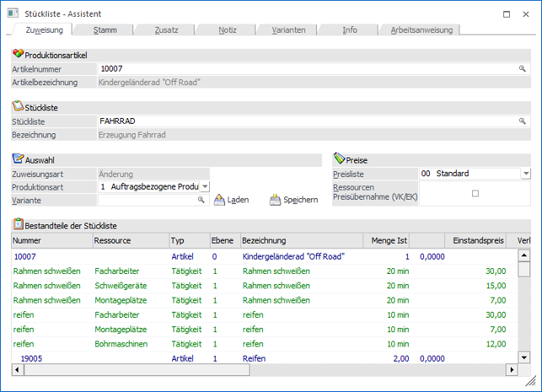Click the Artikelnummer input field

(303, 68)
